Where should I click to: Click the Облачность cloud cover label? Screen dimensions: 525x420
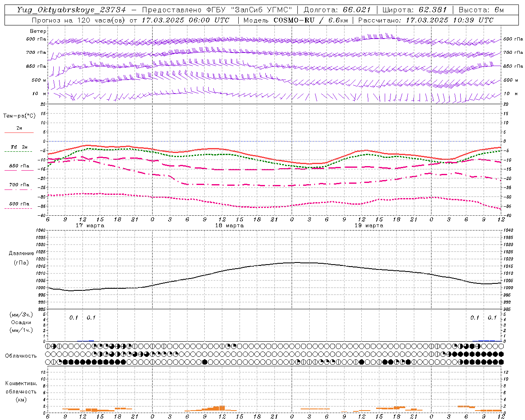(x=21, y=356)
